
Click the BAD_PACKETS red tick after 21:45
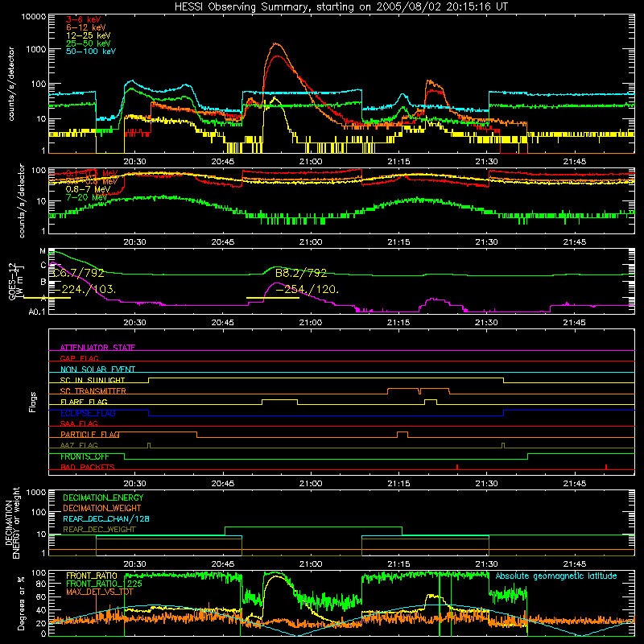[x=606, y=467]
